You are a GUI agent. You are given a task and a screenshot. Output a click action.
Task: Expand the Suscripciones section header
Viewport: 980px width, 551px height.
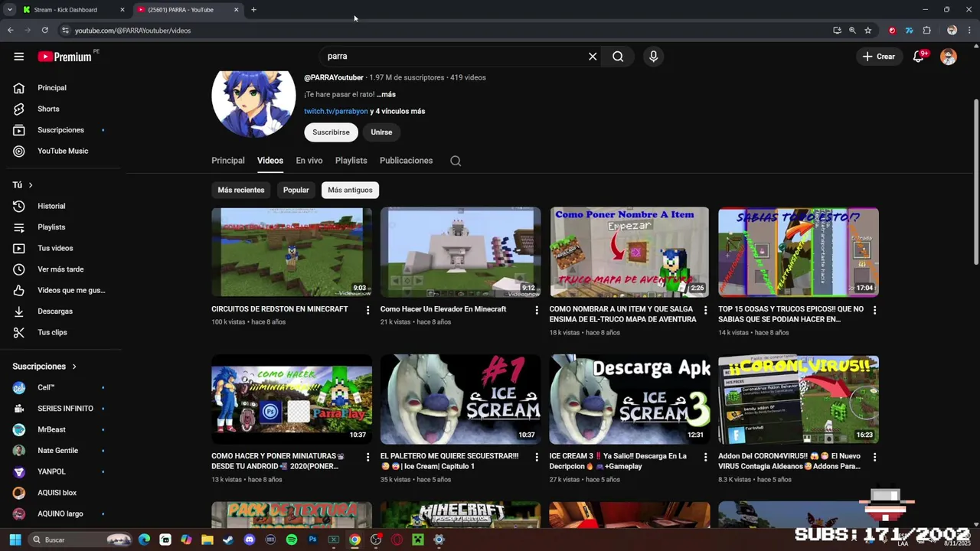point(44,367)
